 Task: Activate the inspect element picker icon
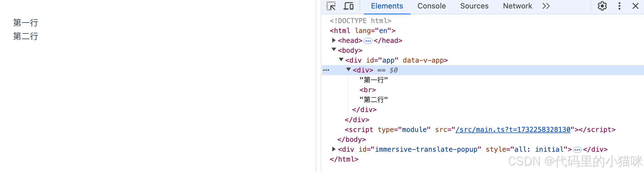click(331, 6)
